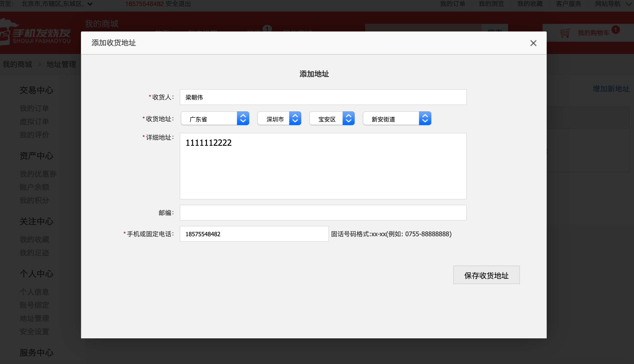The height and width of the screenshot is (364, 634).
Task: Open 安全设置 in left sidebar
Action: pos(34,331)
